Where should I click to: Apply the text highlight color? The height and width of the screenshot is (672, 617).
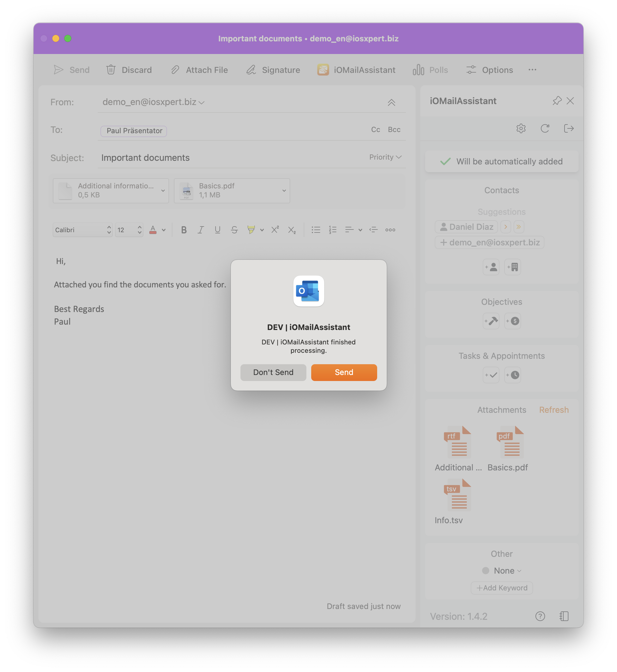pos(251,230)
